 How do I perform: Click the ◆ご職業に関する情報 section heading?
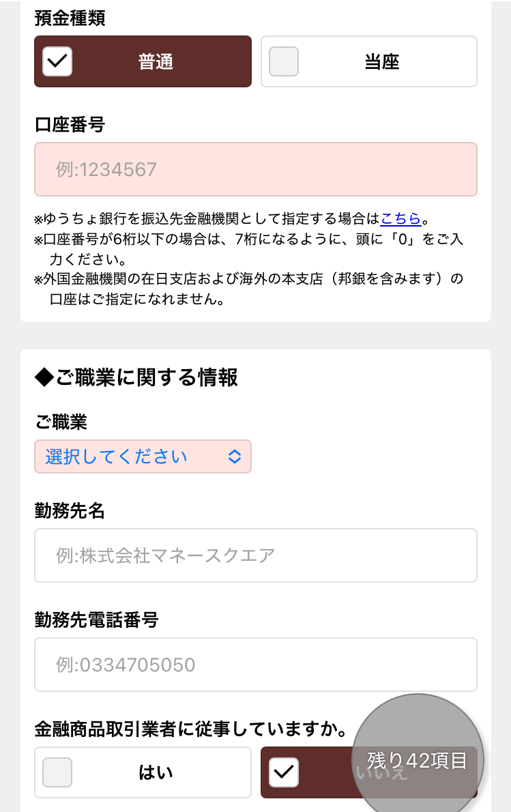[x=136, y=377]
